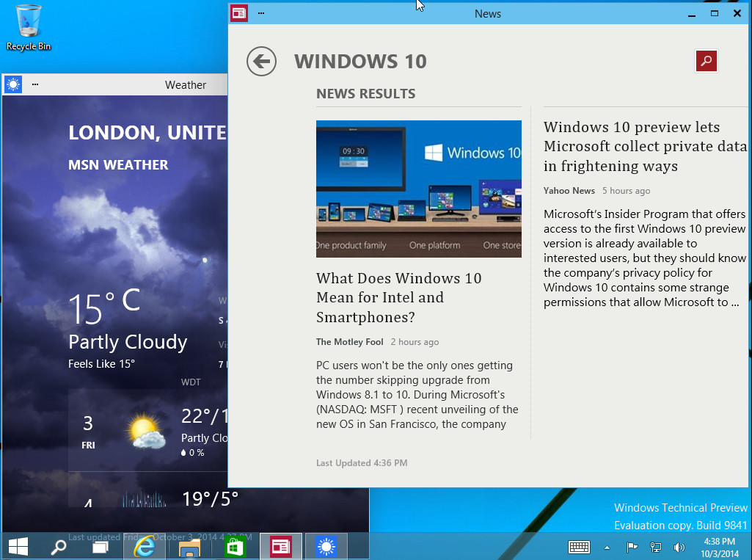Screen dimensions: 752x560
Task: Show hidden system tray icons
Action: (607, 548)
